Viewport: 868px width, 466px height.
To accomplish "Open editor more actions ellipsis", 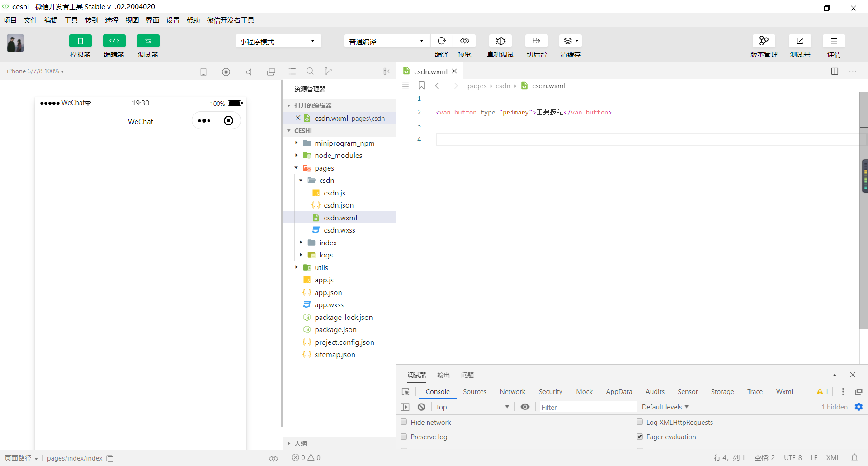I will click(x=853, y=71).
